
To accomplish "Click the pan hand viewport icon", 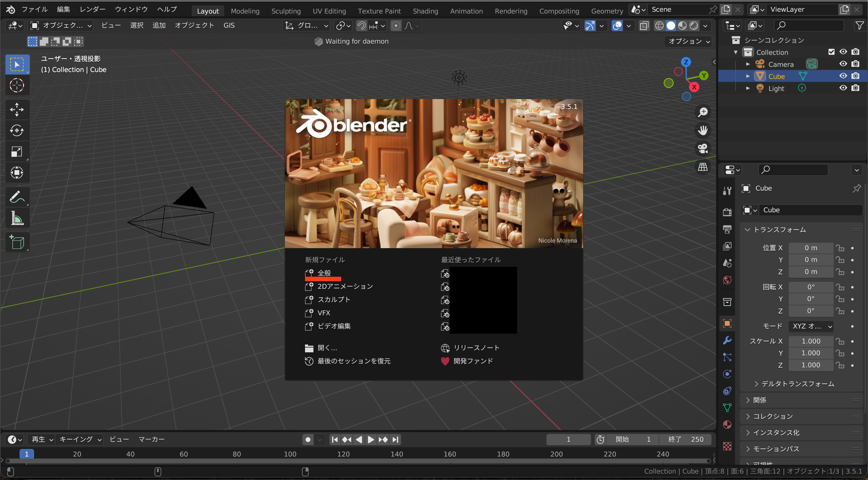I will coord(703,130).
